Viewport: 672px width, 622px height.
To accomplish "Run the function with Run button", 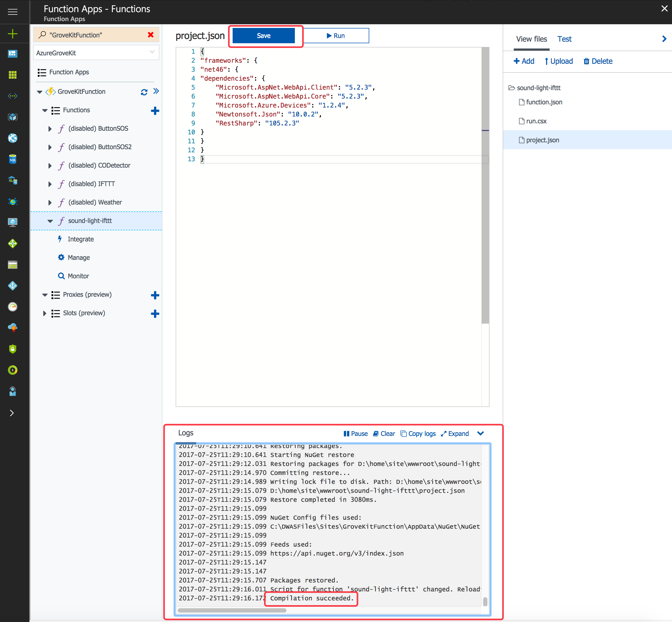I will tap(335, 36).
